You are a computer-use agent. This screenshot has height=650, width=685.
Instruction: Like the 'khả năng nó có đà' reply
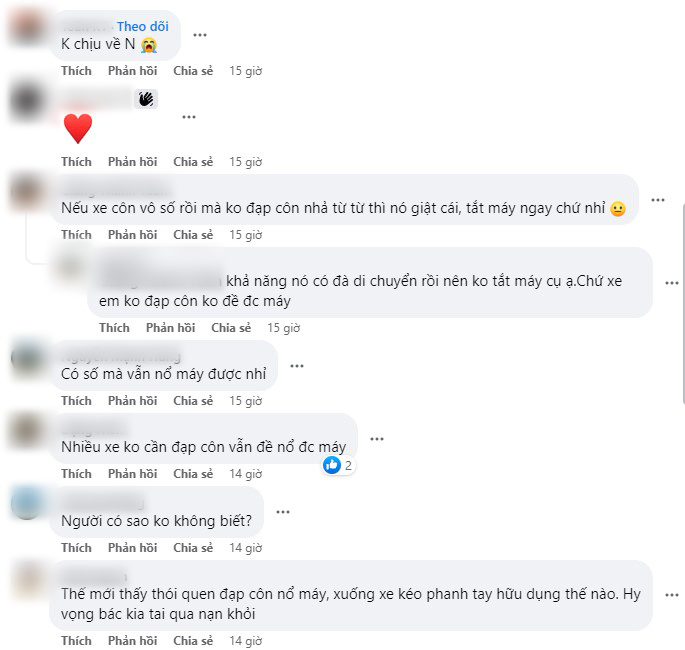pos(114,328)
